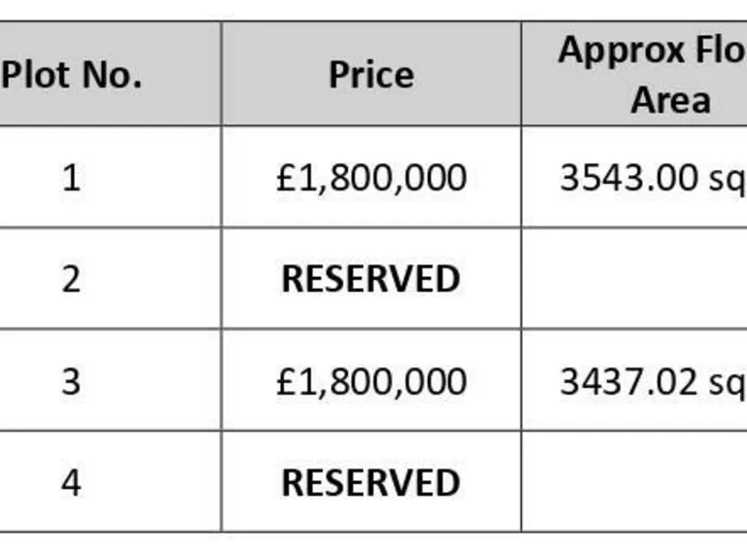Click the header divider between Price and Approx Floor Area
The image size is (747, 560).
point(521,75)
